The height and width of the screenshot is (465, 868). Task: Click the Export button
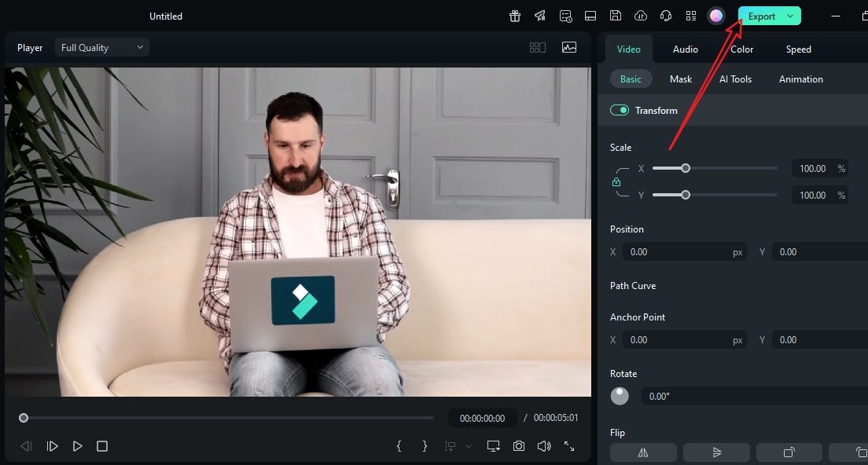click(x=761, y=16)
